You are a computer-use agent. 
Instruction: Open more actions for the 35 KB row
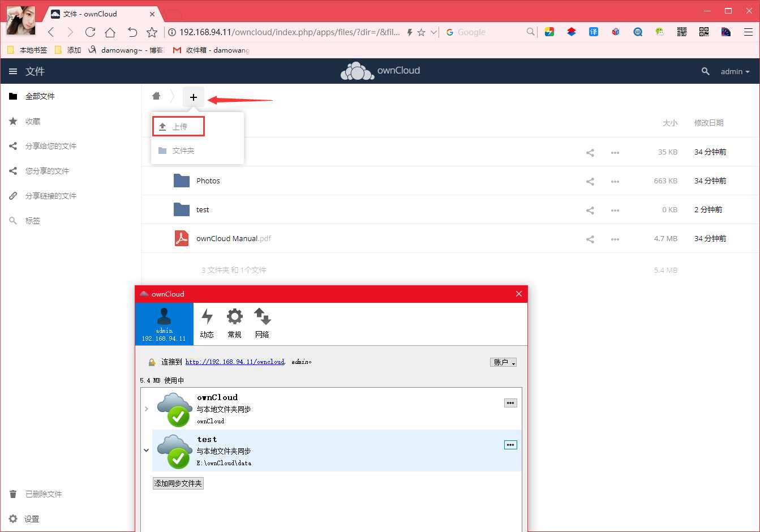coord(615,153)
